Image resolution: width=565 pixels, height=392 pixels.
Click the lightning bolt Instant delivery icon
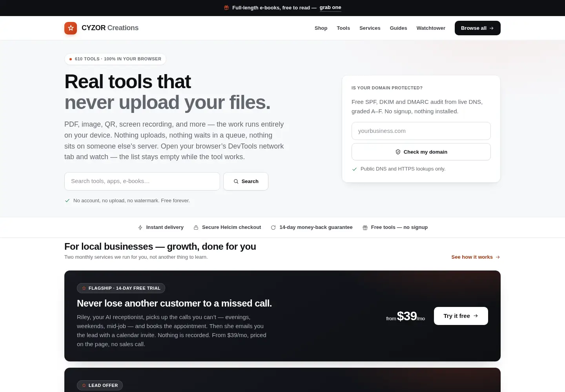[140, 228]
